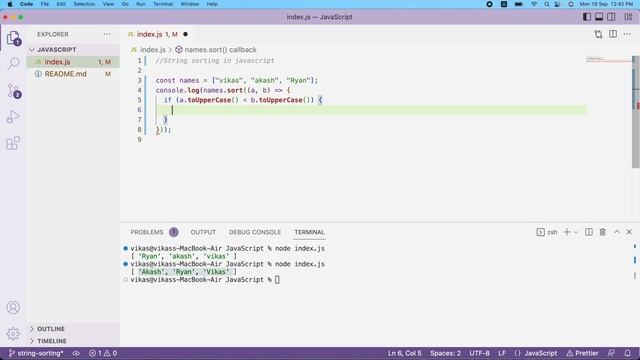
Task: Open the Run menu in the menu bar
Action: coord(141,4)
